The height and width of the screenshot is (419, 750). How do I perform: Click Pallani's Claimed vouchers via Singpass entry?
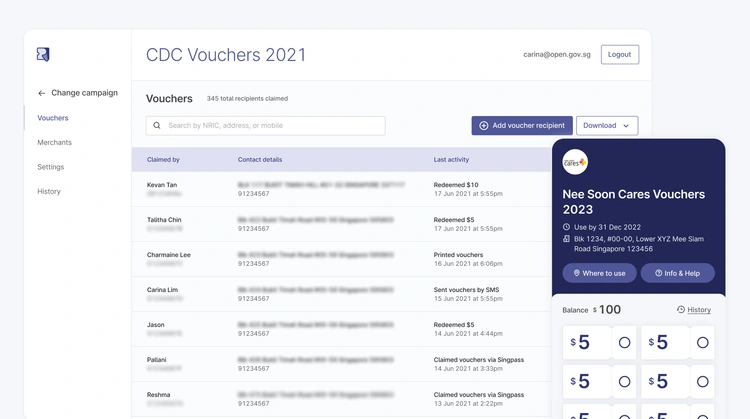(479, 359)
